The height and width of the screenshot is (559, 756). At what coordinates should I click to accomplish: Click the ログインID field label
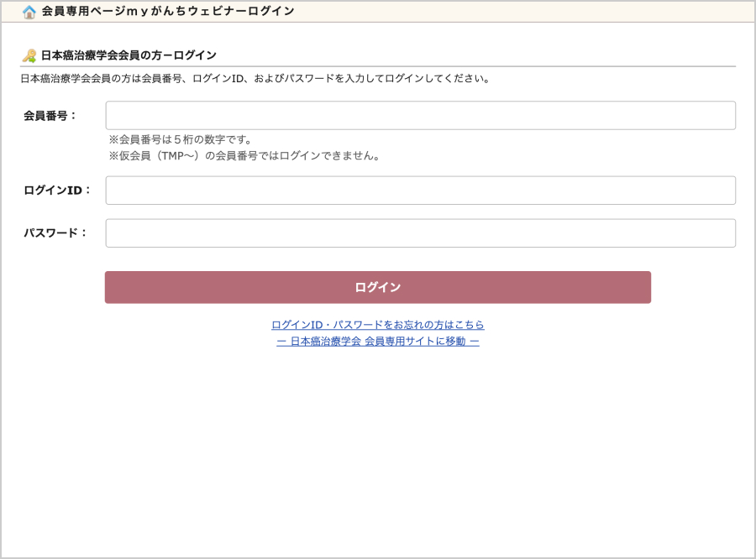57,191
